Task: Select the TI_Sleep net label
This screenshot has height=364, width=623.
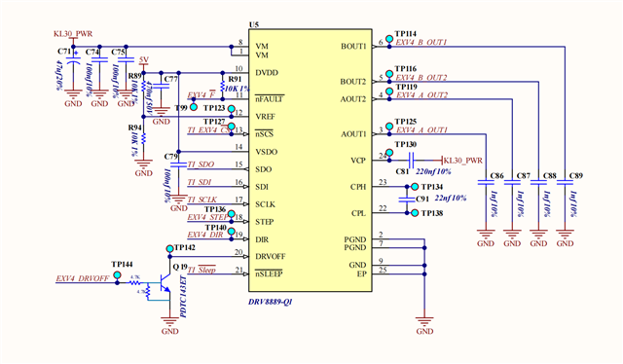Action: click(x=202, y=270)
